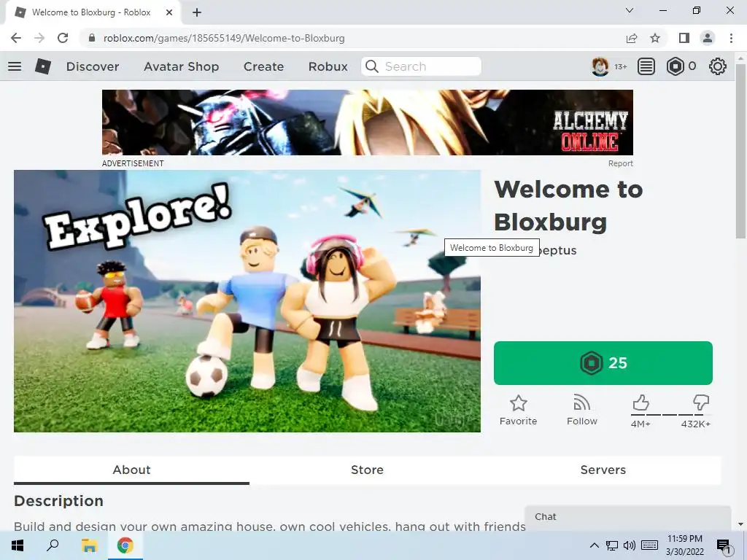Expand the Chat panel

pos(628,517)
